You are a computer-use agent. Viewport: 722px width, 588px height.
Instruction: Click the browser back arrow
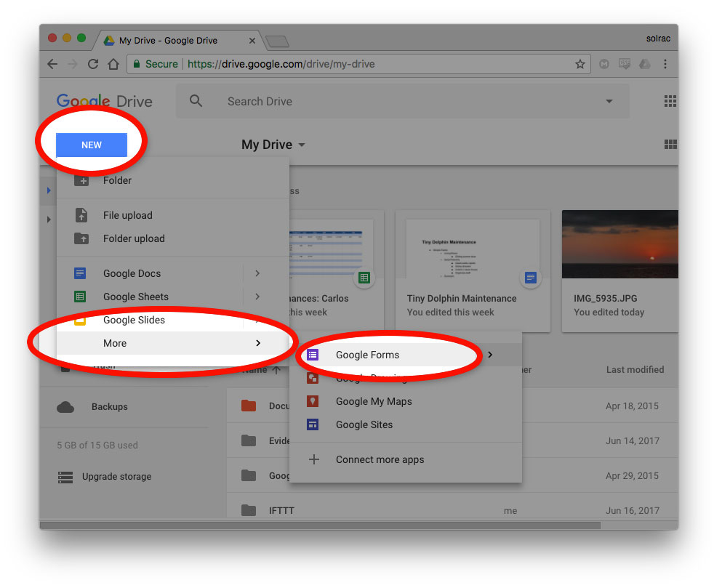coord(52,64)
